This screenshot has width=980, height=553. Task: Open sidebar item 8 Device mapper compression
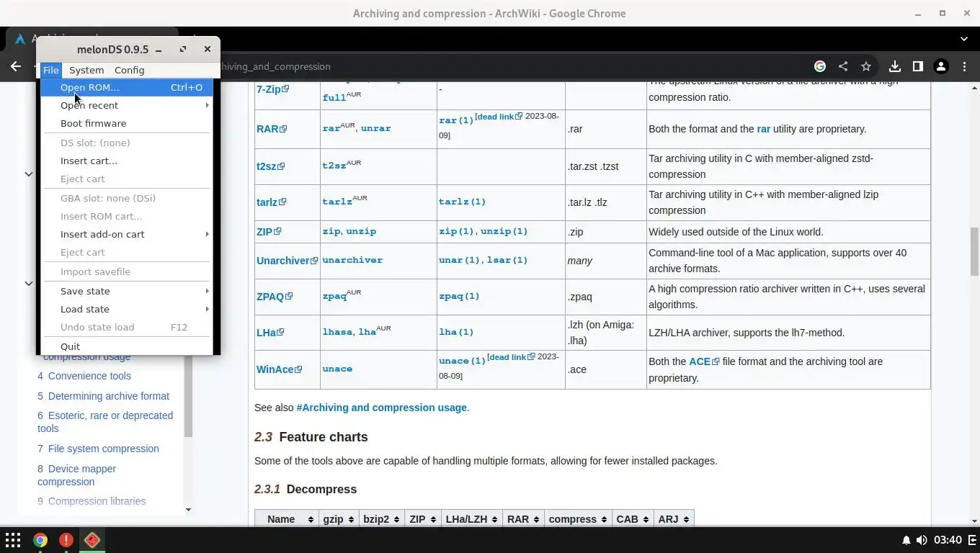[76, 475]
